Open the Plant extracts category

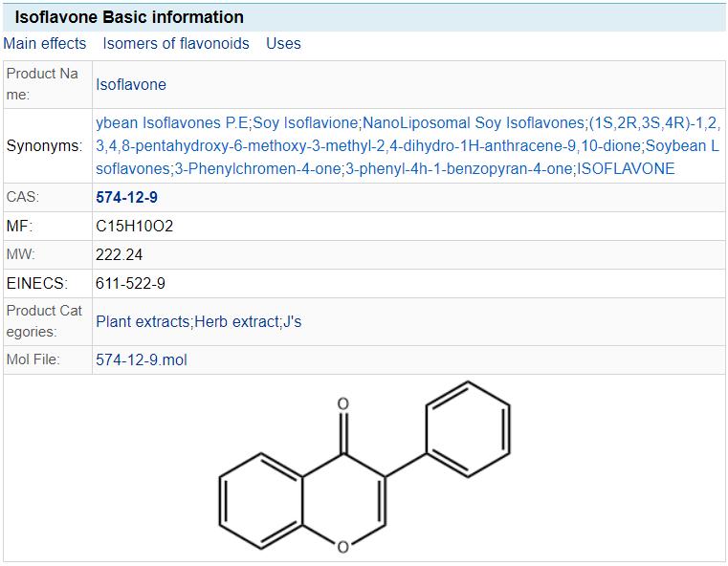coord(143,321)
